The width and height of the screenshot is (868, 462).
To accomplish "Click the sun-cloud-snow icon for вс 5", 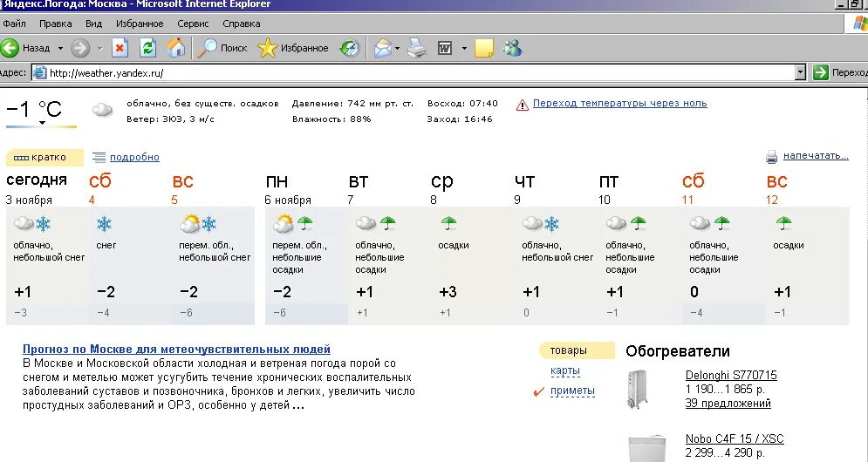I will click(198, 223).
